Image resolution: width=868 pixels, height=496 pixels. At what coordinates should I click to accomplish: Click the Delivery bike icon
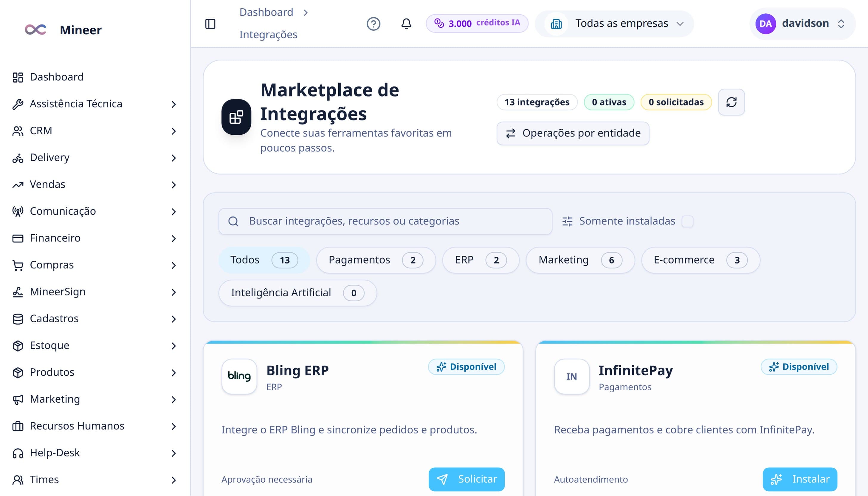click(x=18, y=158)
